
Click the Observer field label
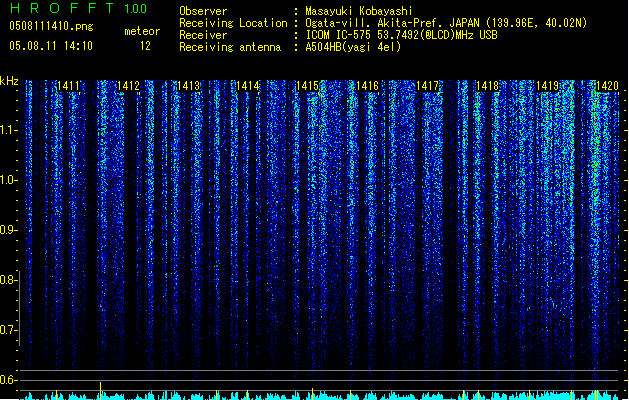coord(203,11)
